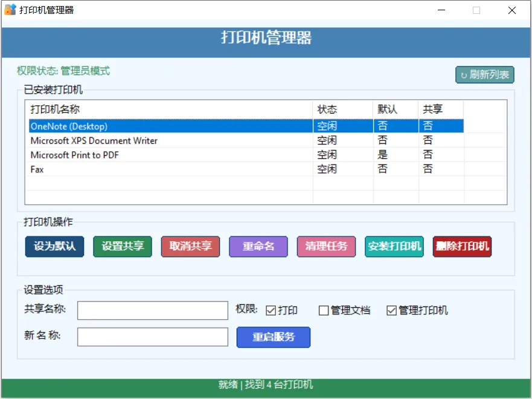Screen dimensions: 532x399
Task: Click the 状态 column header
Action: [x=342, y=109]
